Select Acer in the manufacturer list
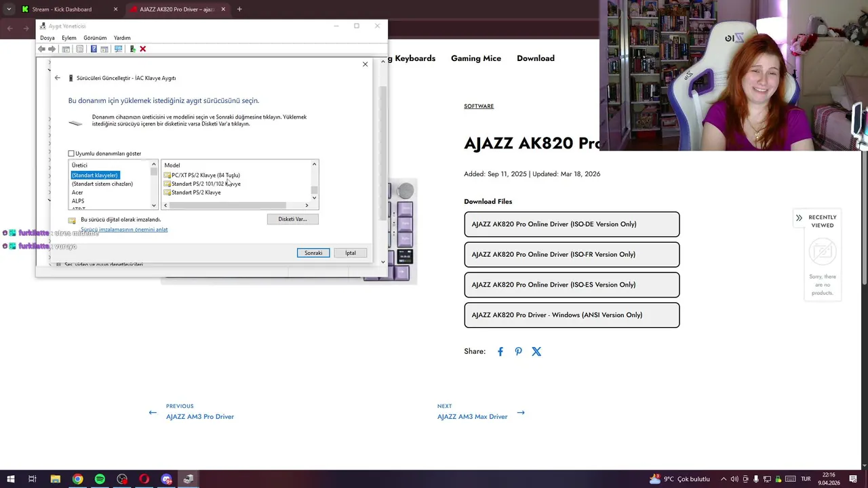The image size is (868, 488). [77, 192]
